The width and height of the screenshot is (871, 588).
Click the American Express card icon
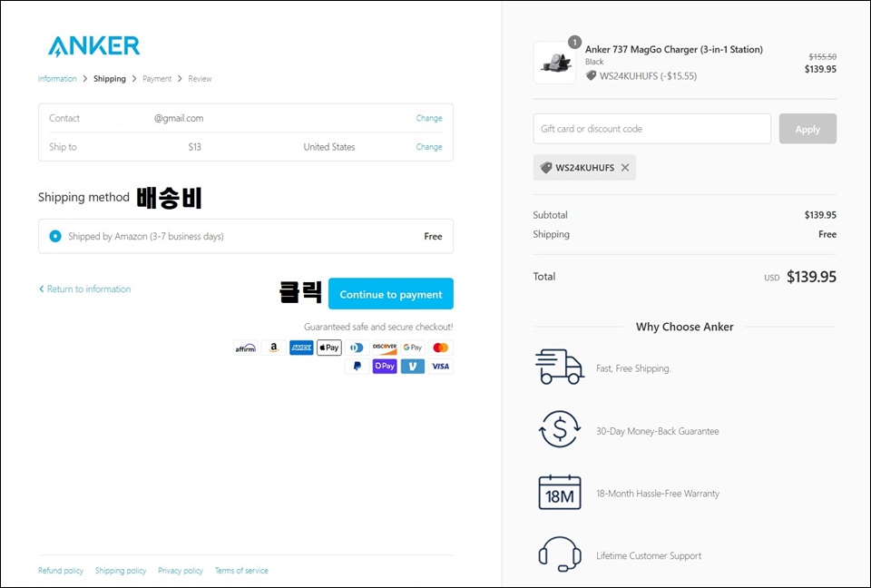tap(301, 348)
